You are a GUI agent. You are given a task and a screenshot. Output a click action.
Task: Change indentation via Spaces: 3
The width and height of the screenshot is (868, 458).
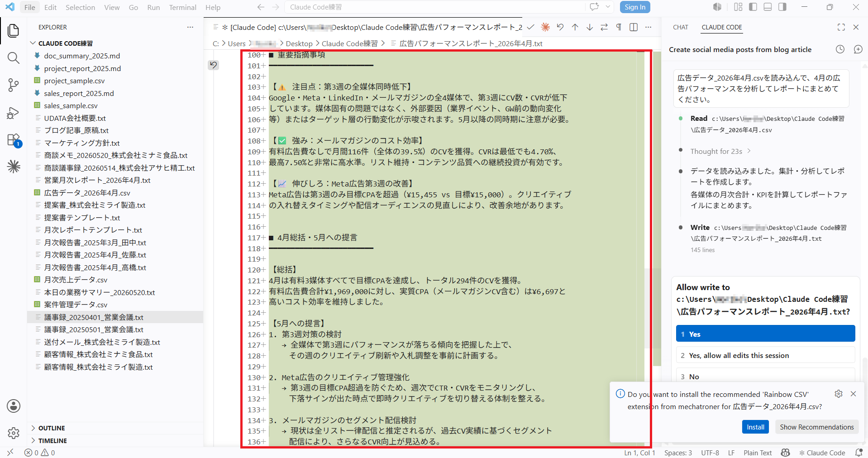[x=678, y=453]
